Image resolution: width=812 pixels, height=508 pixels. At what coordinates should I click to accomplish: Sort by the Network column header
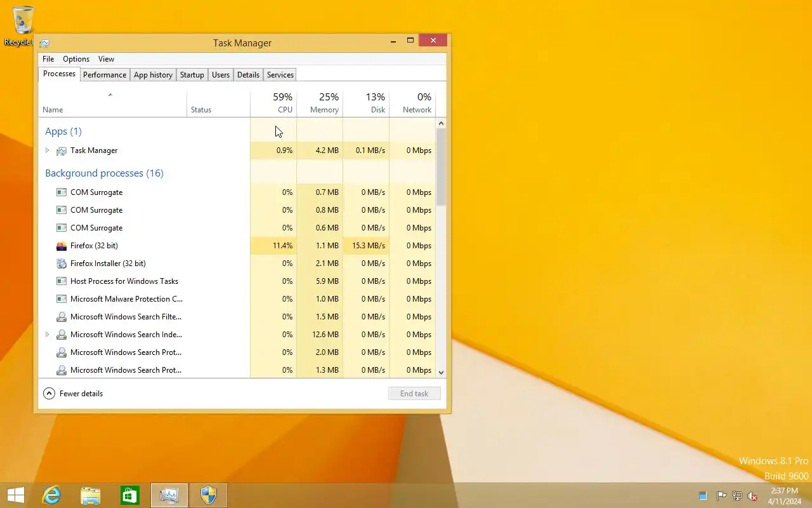click(412, 103)
